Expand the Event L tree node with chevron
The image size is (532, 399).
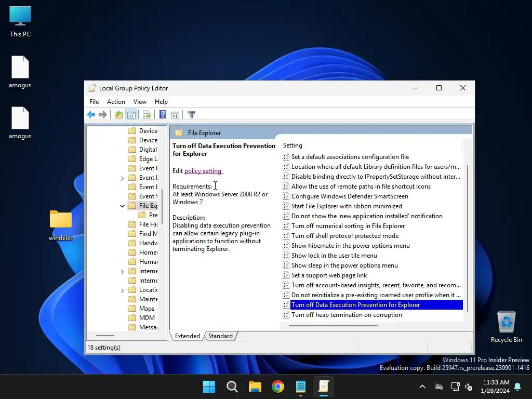pyautogui.click(x=122, y=178)
